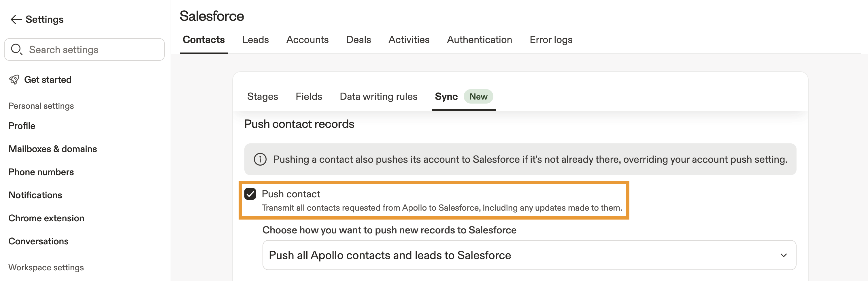Open the Phone numbers settings page
Viewport: 868px width, 281px height.
click(x=41, y=172)
